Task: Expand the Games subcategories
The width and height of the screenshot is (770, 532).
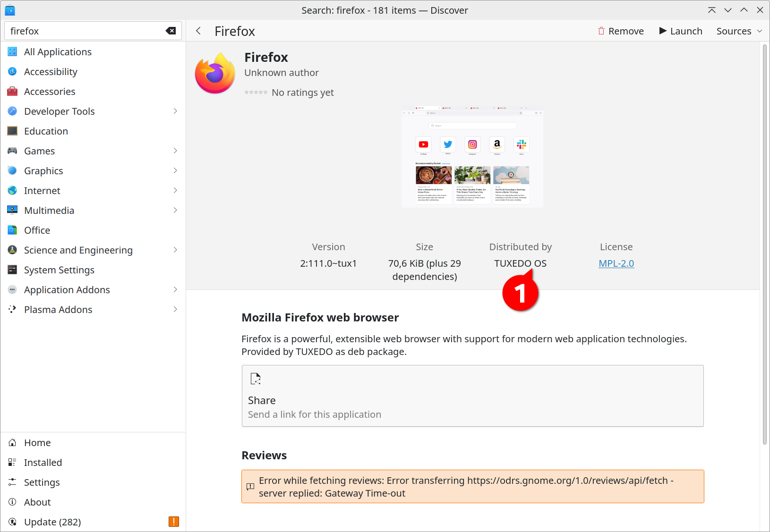Action: 175,151
